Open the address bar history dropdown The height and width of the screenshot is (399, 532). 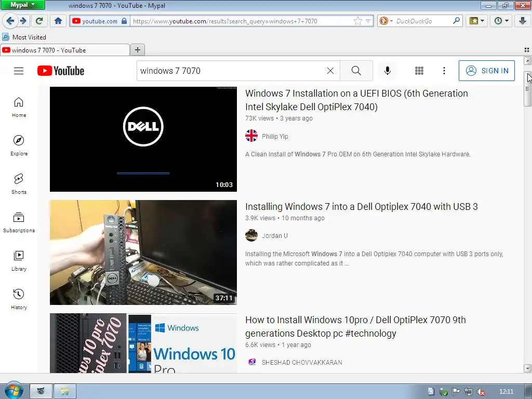(368, 21)
